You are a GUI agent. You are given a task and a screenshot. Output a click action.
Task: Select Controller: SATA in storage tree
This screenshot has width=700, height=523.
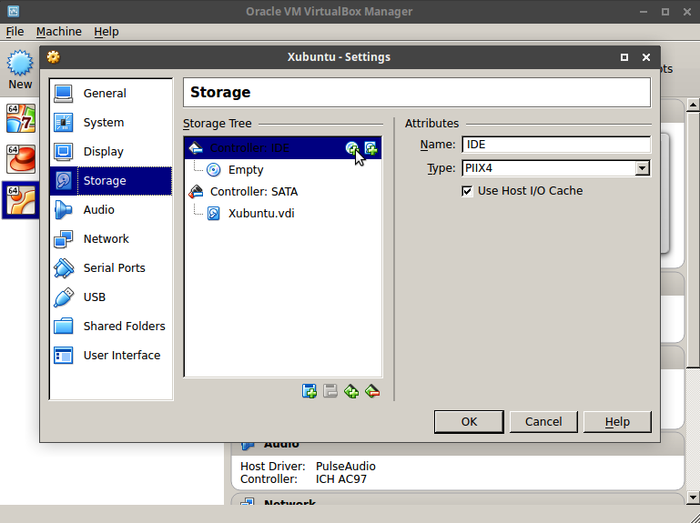click(x=254, y=191)
